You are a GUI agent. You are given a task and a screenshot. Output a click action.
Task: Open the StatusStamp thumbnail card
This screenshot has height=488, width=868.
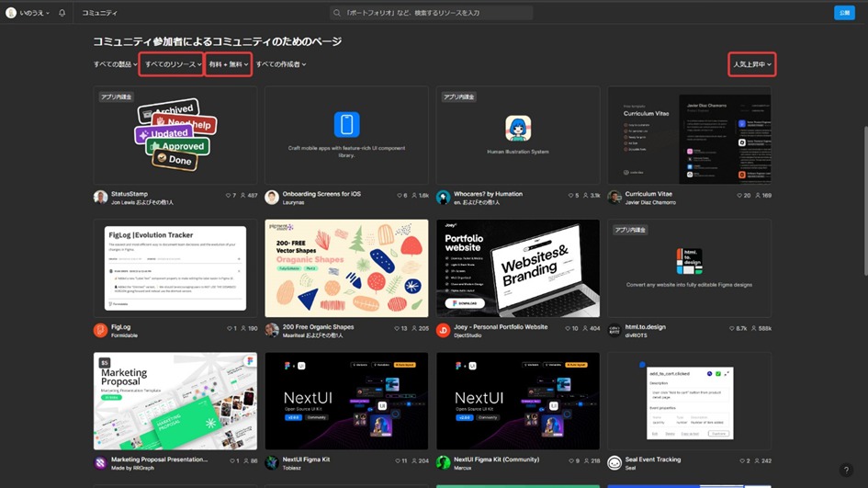pyautogui.click(x=175, y=135)
